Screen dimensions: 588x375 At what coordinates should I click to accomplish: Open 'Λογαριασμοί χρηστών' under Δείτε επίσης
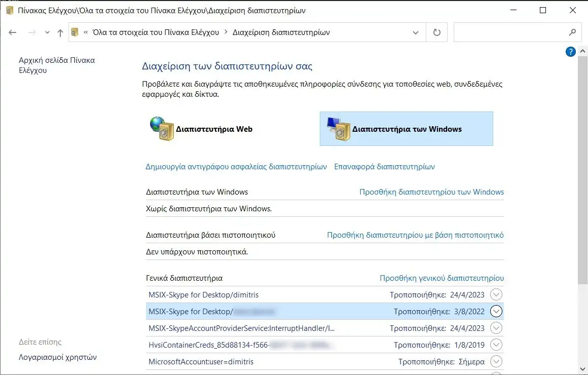pyautogui.click(x=58, y=357)
